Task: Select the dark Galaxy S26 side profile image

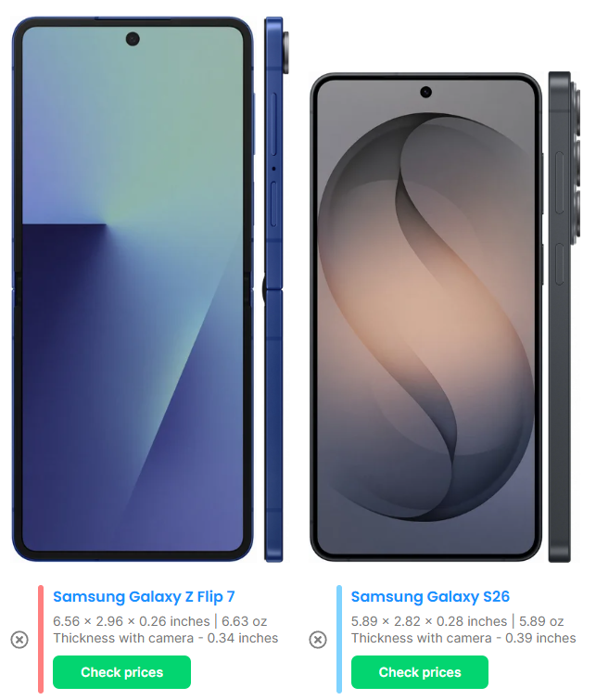Action: click(x=564, y=317)
